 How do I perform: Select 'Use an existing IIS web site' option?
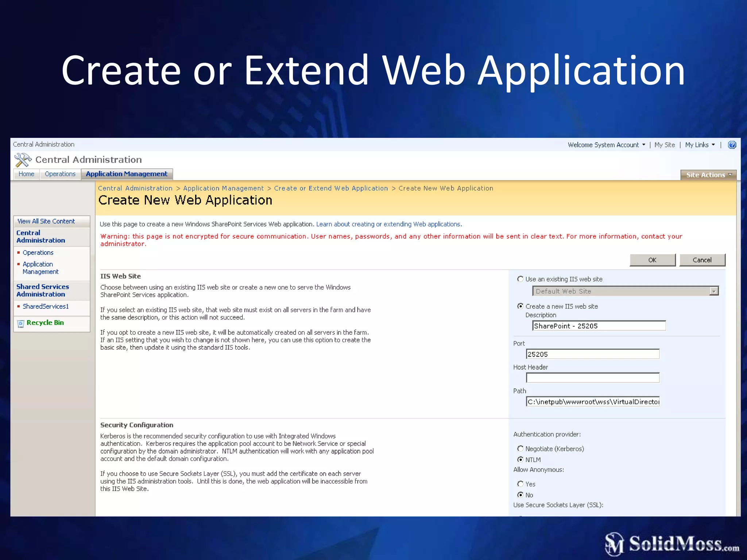point(520,279)
